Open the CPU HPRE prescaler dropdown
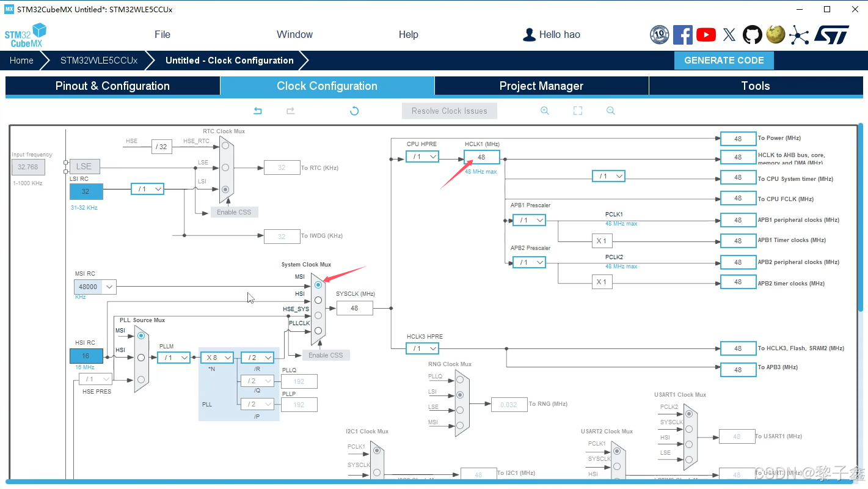868x489 pixels. [422, 156]
